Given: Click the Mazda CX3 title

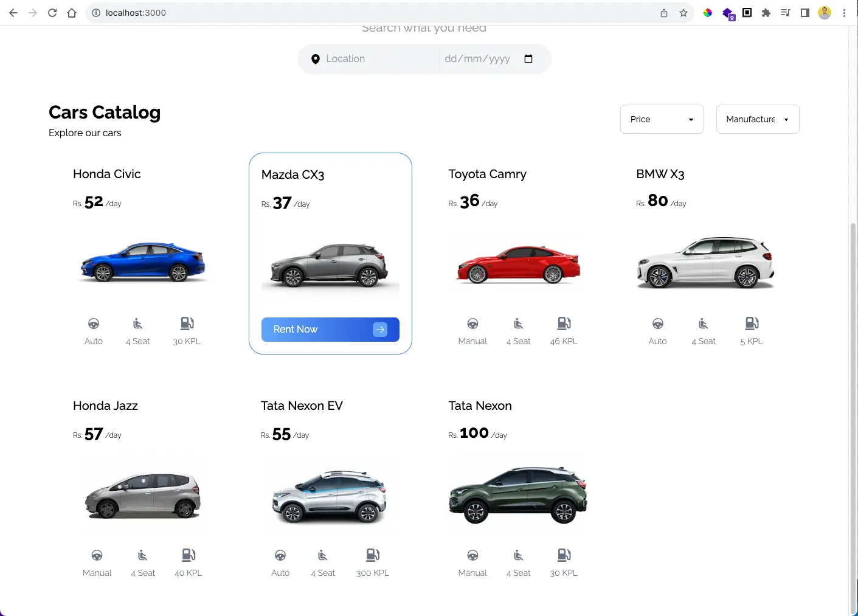Looking at the screenshot, I should point(292,175).
